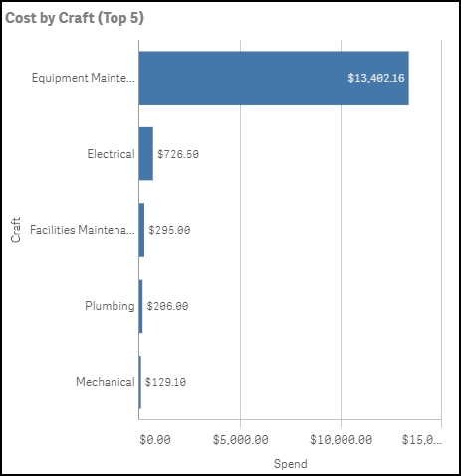The image size is (461, 476).
Task: Click the Equipment Mainte... craft label
Action: point(83,78)
